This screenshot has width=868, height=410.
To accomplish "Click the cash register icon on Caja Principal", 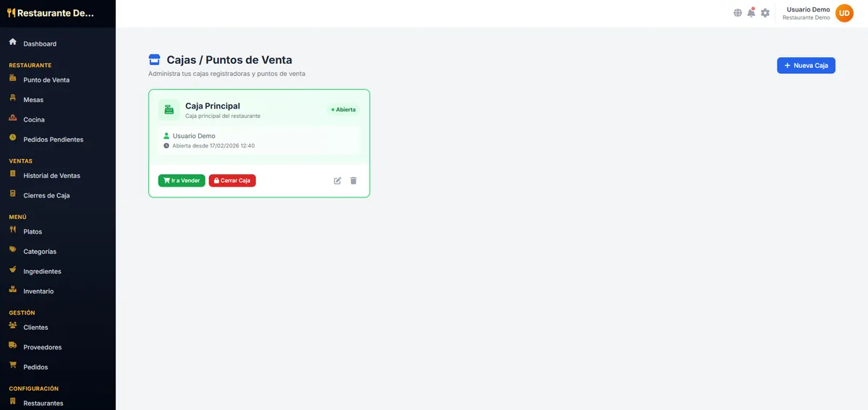I will (x=169, y=110).
